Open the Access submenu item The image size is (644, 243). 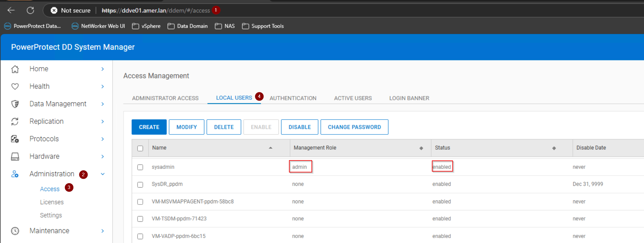[x=50, y=189]
